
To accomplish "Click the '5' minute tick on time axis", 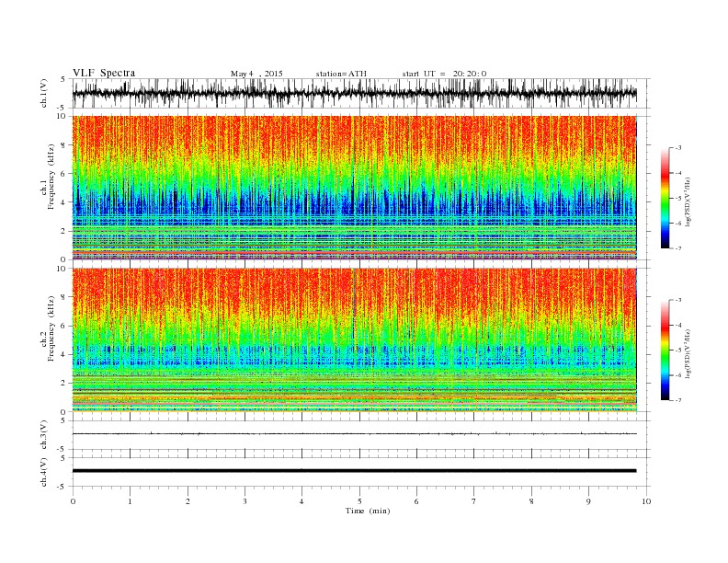I will 359,501.
